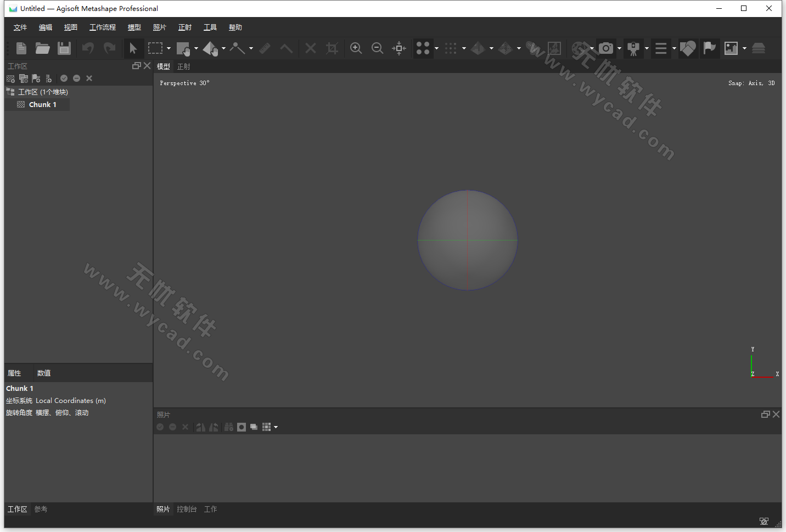The image size is (786, 532).
Task: Enable the selected chunk with the check icon
Action: pyautogui.click(x=64, y=79)
